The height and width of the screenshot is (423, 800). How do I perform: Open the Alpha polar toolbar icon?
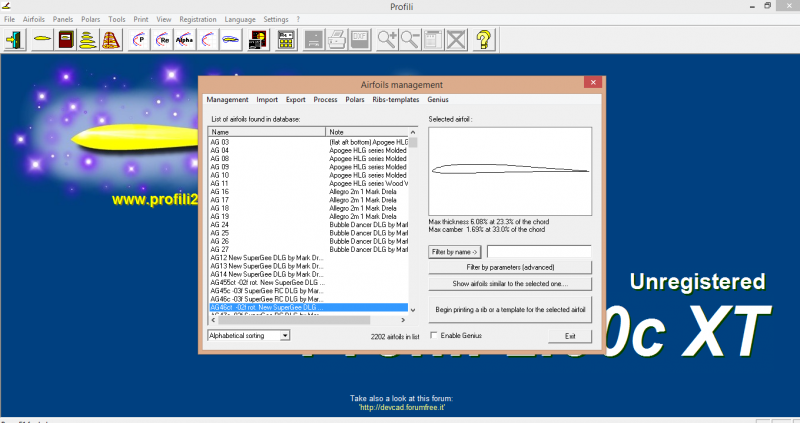coord(184,40)
